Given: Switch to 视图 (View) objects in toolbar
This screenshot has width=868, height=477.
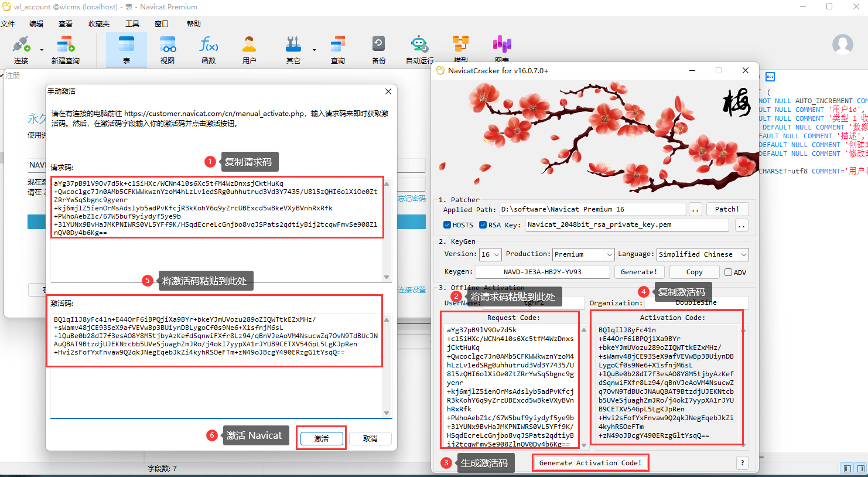Looking at the screenshot, I should 168,45.
